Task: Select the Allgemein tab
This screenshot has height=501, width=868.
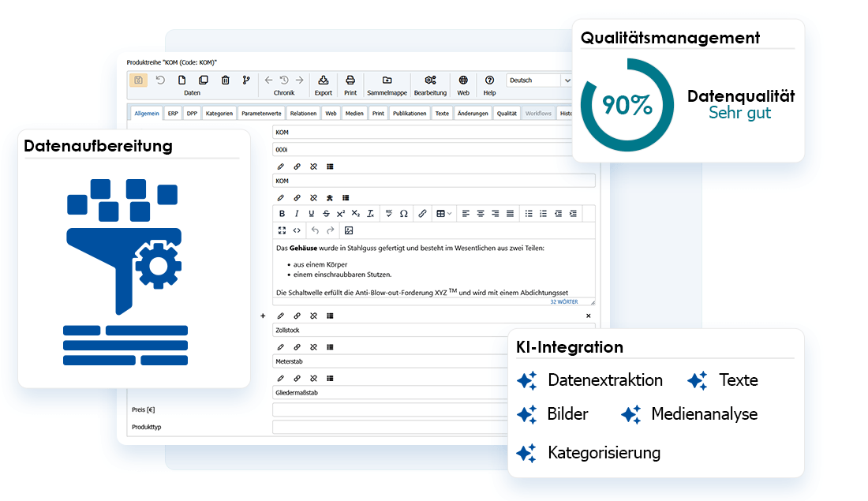Action: (x=147, y=114)
